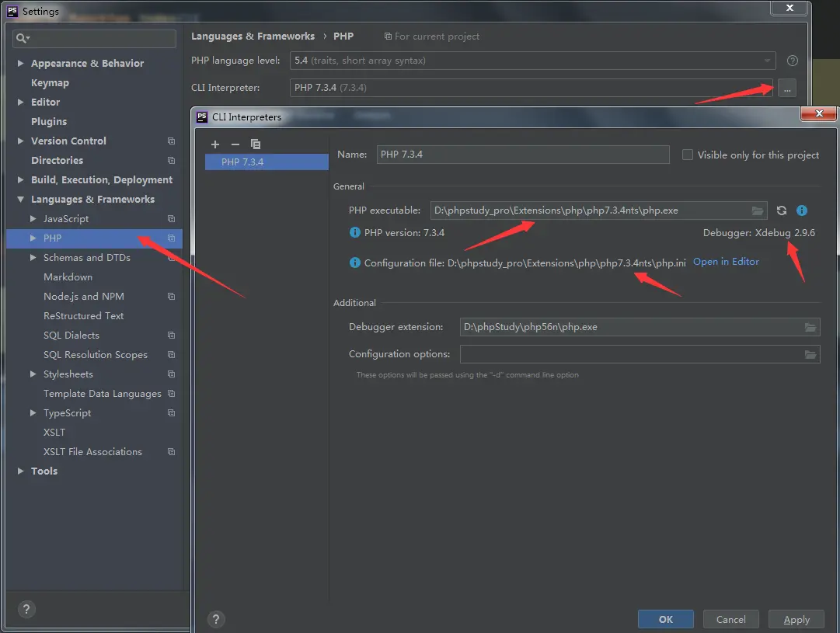
Task: Show phpinfo via blue info icon
Action: pos(802,210)
